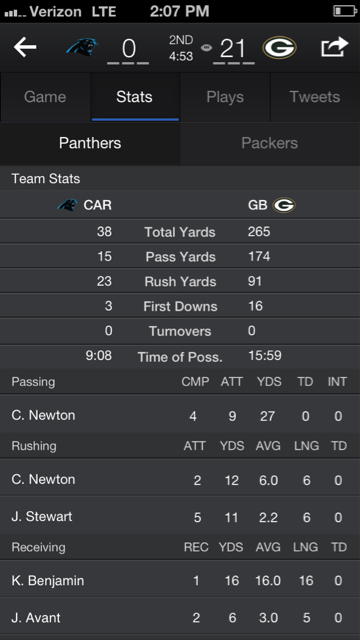Tap the Packers logo in score header
Image resolution: width=360 pixels, height=640 pixels.
click(280, 48)
